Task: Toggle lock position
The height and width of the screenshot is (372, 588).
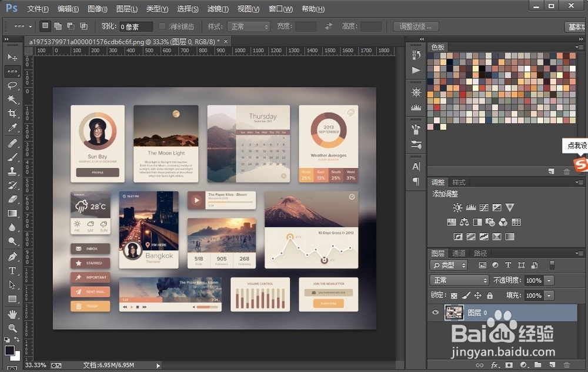Action: pyautogui.click(x=477, y=296)
